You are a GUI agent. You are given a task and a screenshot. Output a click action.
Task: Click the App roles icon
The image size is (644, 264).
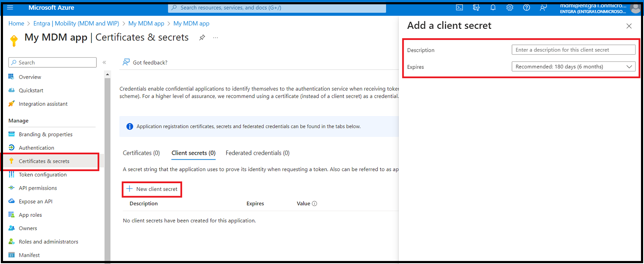[x=12, y=215]
